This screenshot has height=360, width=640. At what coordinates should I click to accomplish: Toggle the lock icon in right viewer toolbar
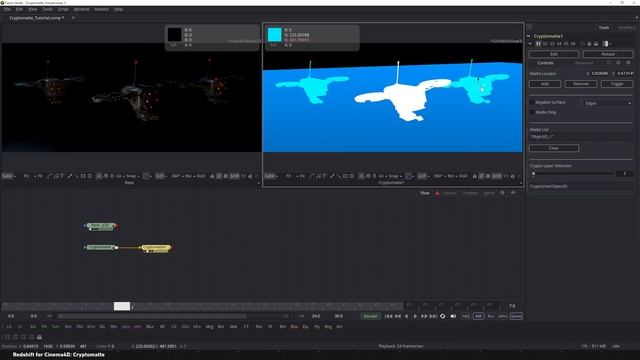coord(474,176)
